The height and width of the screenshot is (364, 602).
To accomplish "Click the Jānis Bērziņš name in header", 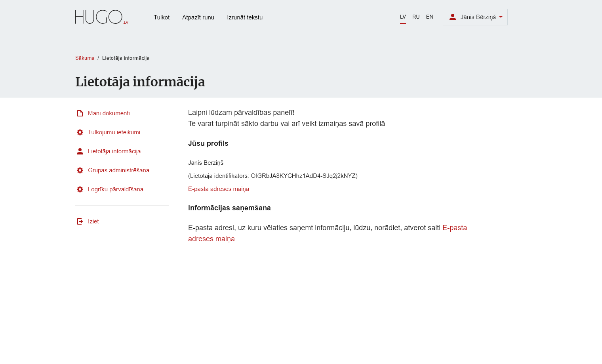I will [478, 17].
